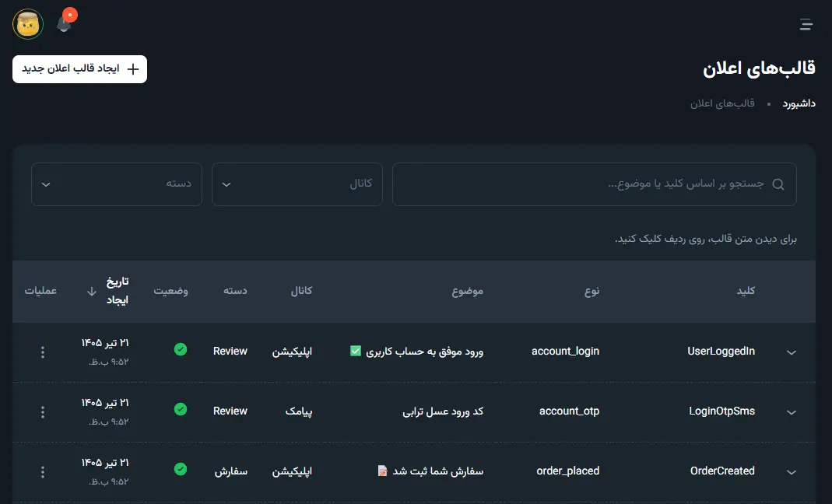Open the کانال filter dropdown
The image size is (832, 504).
point(297,184)
